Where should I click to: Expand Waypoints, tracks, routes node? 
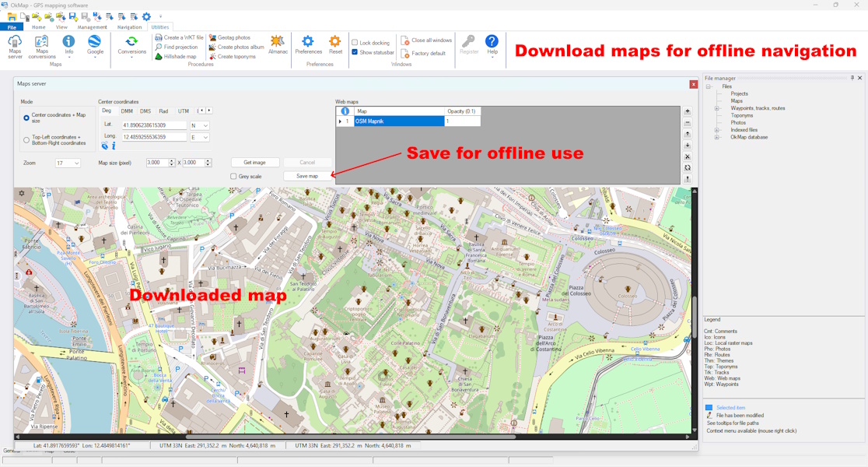[717, 109]
